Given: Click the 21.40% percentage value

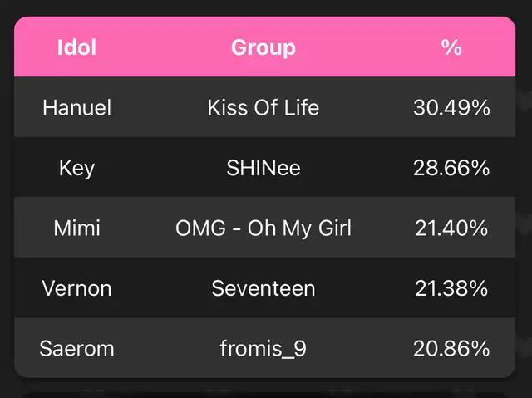Looking at the screenshot, I should [x=451, y=228].
